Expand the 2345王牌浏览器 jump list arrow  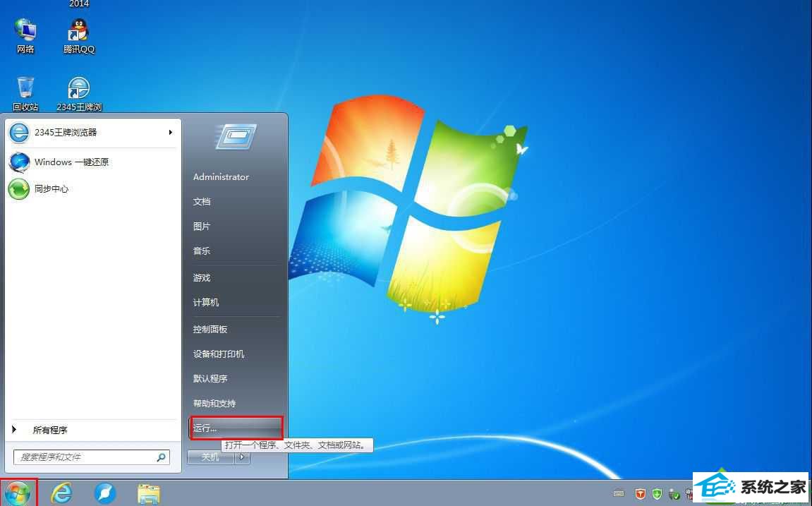point(170,132)
